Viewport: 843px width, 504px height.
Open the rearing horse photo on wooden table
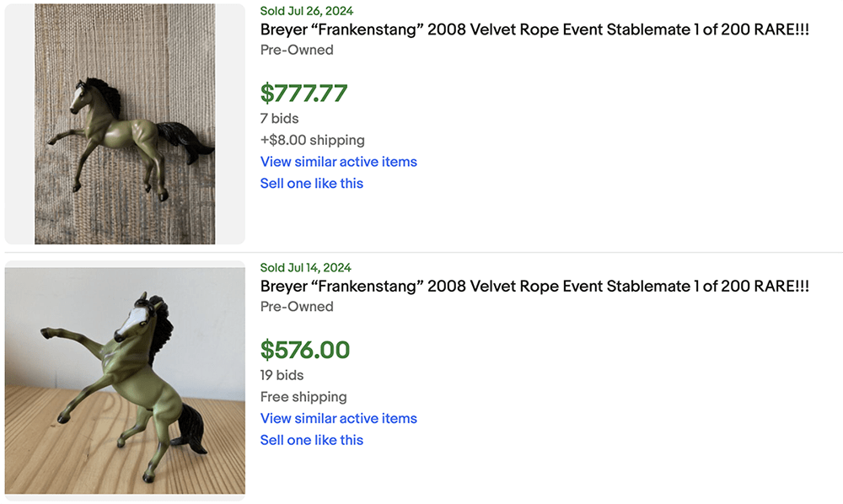click(x=125, y=379)
